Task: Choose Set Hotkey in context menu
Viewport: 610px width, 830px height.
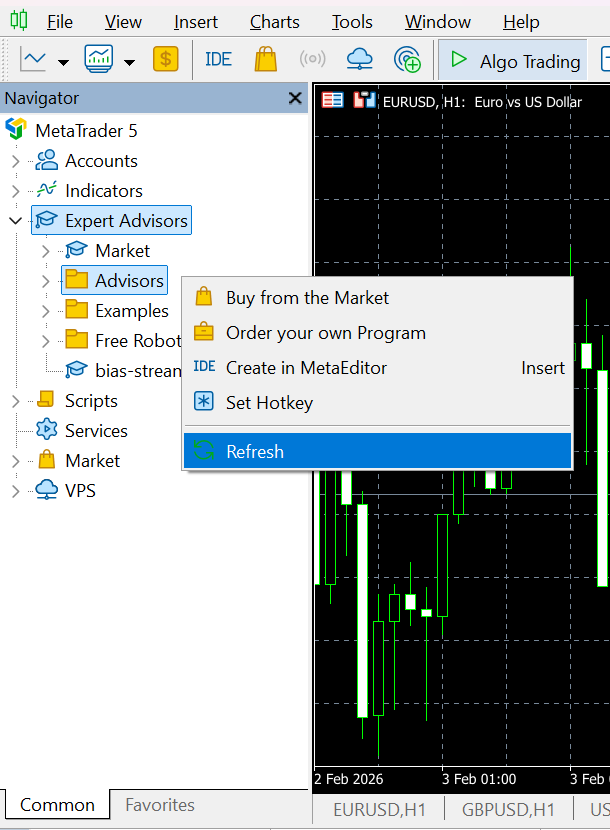Action: click(x=377, y=402)
